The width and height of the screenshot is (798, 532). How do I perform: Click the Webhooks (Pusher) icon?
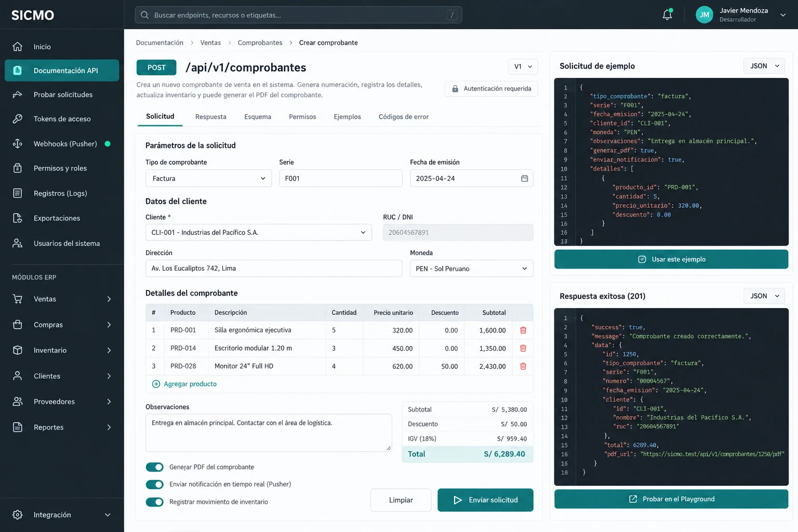[18, 144]
